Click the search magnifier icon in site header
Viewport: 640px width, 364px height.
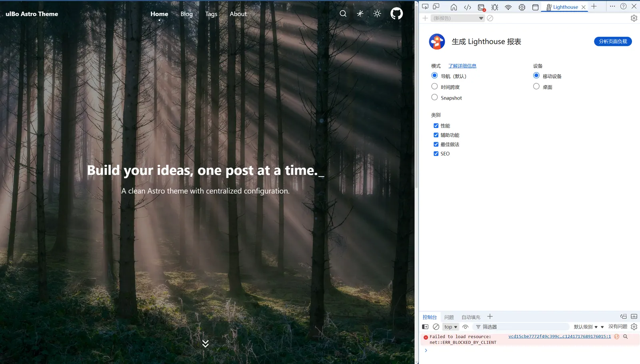343,14
